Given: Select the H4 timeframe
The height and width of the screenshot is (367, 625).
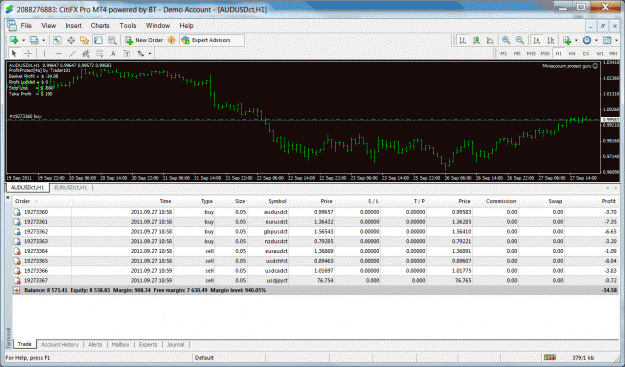Looking at the screenshot, I should pos(572,53).
